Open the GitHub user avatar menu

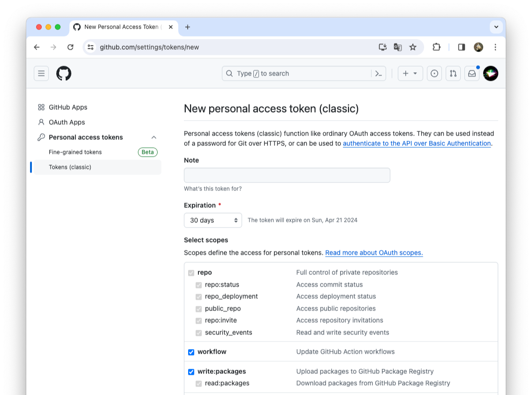491,73
